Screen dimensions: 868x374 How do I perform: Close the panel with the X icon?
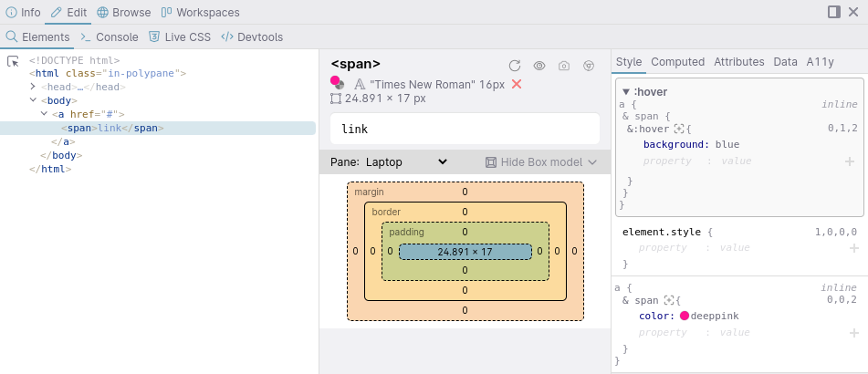point(853,12)
